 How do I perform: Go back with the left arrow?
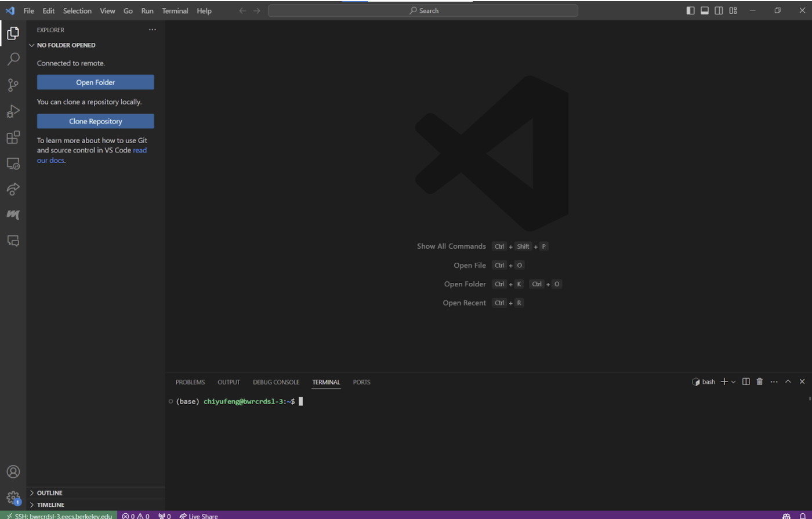click(242, 10)
